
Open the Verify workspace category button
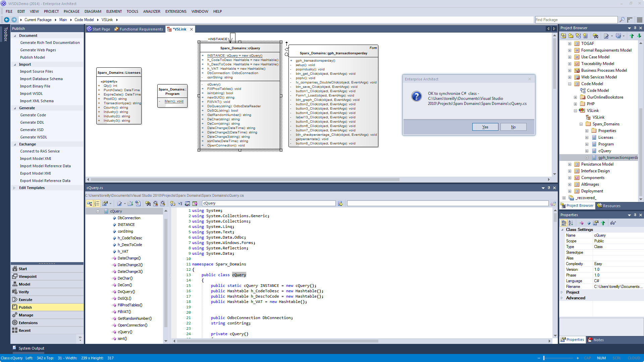click(x=47, y=292)
